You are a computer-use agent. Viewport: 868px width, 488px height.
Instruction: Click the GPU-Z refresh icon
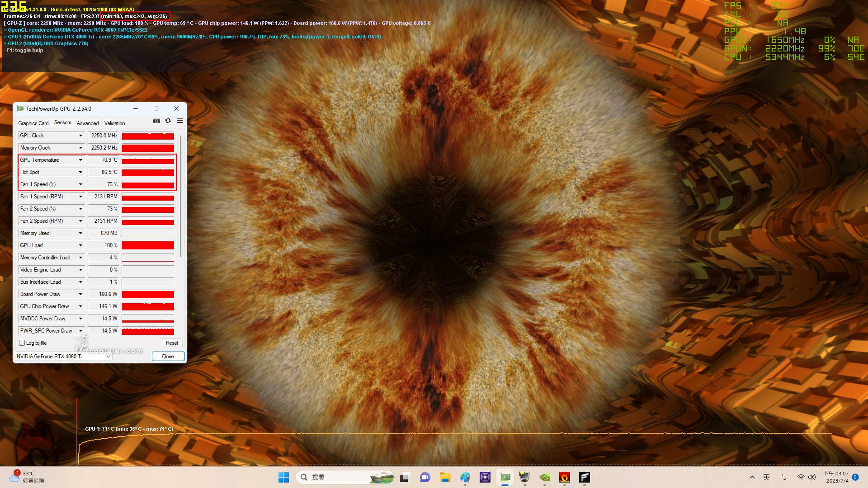coord(168,121)
